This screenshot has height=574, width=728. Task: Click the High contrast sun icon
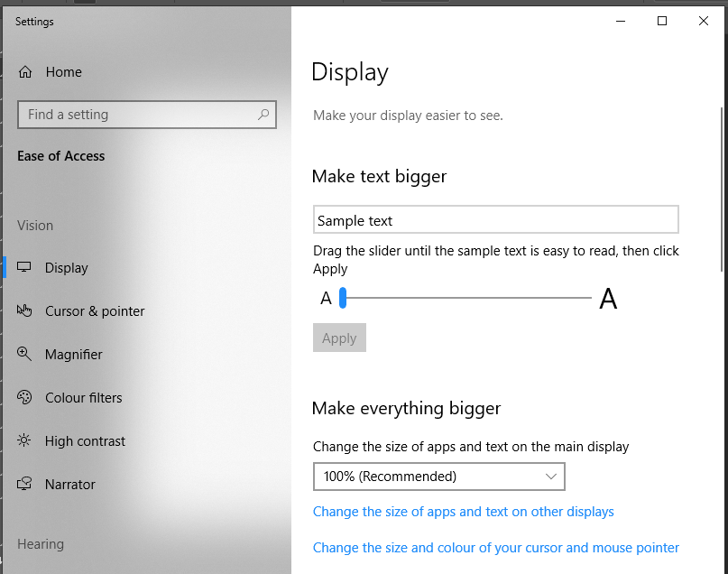24,440
